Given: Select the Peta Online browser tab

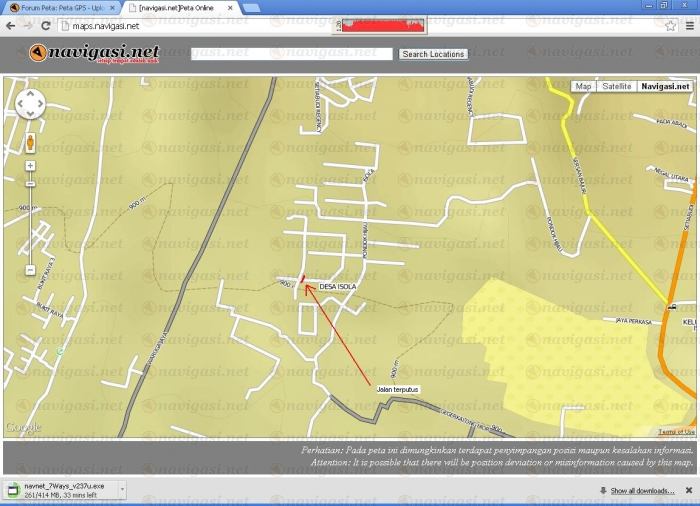Looking at the screenshot, I should 180,8.
